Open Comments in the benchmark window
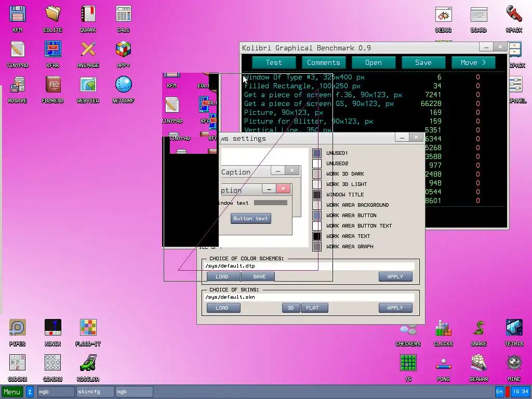Viewport: 532px width, 399px height. point(324,63)
